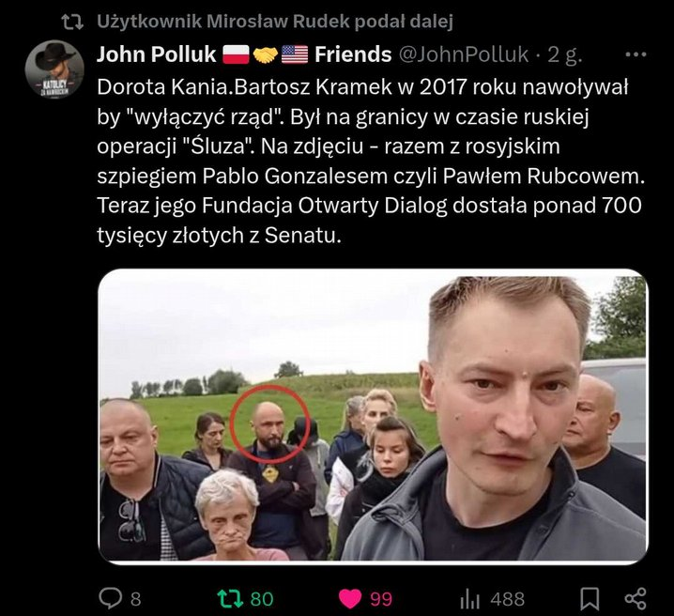Click the green retweet icon
The image size is (674, 616).
pos(230,598)
